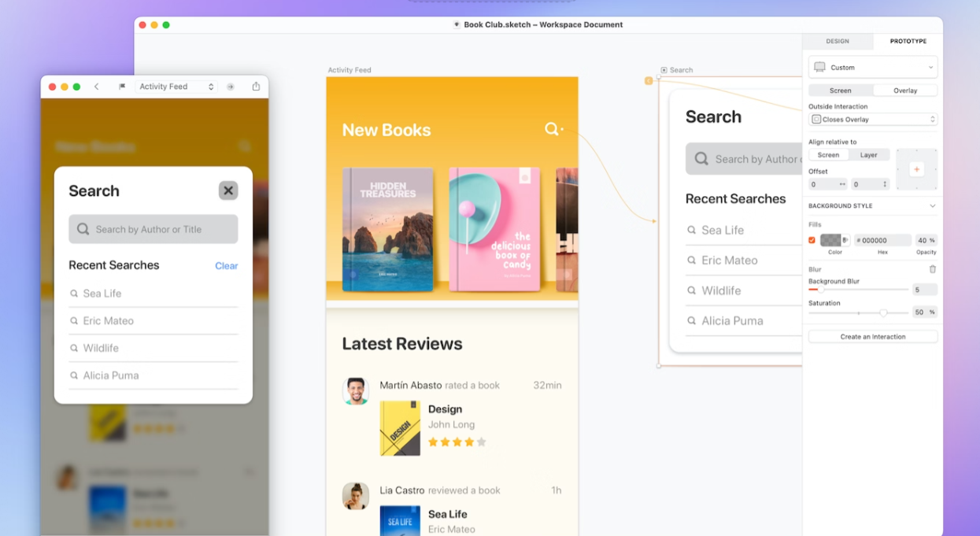Switch to the Design tab

click(x=838, y=41)
